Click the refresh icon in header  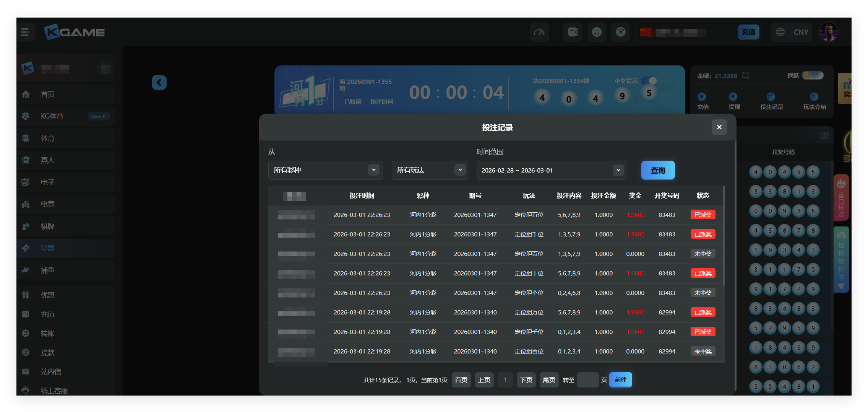(x=597, y=32)
